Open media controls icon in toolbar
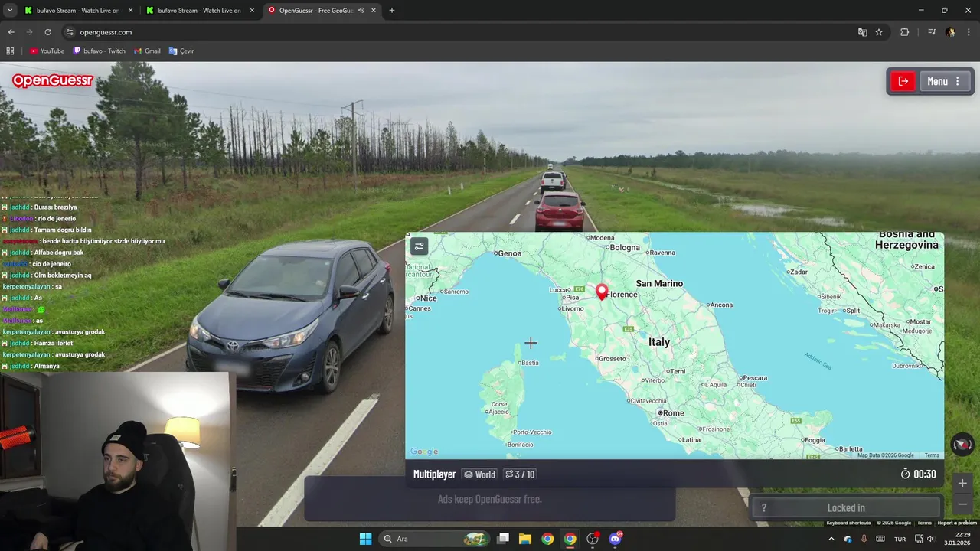 pyautogui.click(x=932, y=32)
